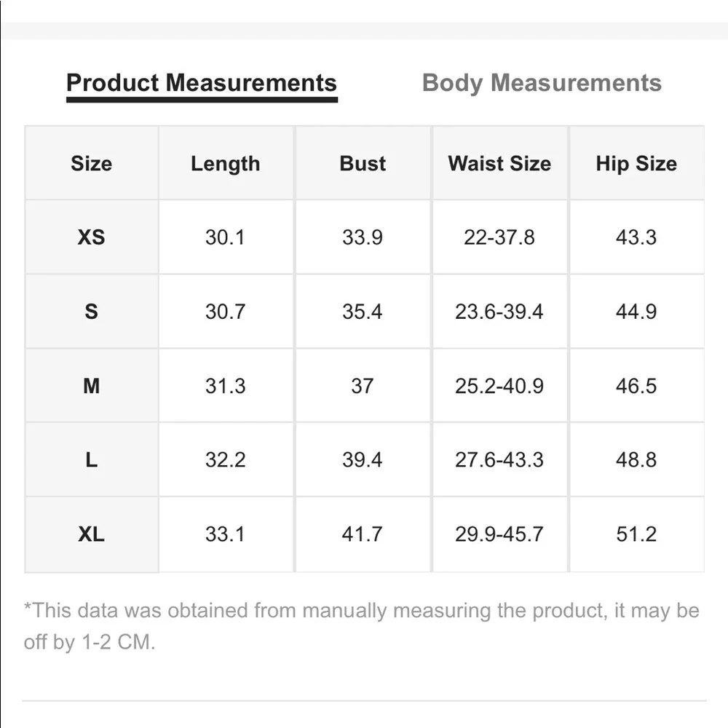Click the XL waist range 29.9-45.7
The width and height of the screenshot is (728, 728).
click(x=499, y=534)
